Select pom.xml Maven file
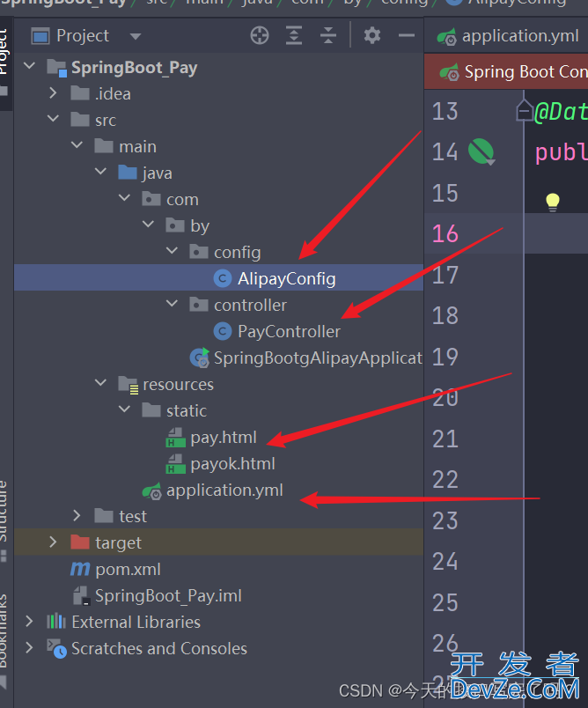Screen dimensions: 588x708 pos(128,570)
